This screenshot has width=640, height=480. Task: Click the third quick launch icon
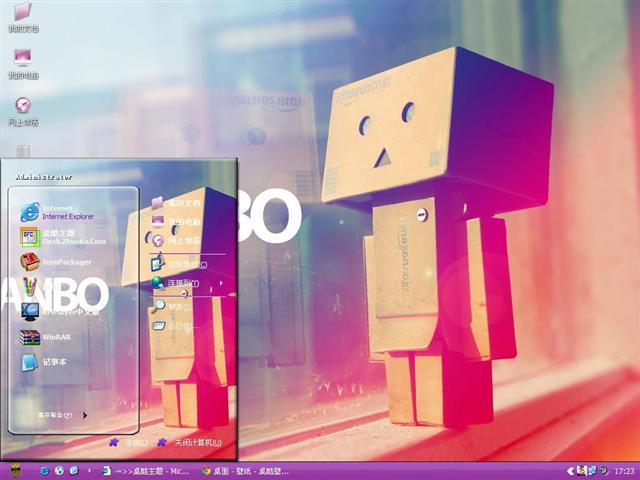coord(74,471)
